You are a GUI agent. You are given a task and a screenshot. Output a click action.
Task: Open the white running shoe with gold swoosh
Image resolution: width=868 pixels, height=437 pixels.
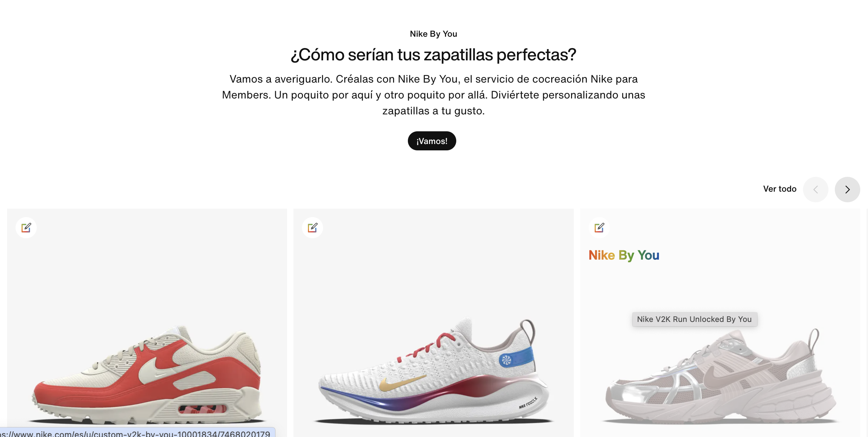[434, 371]
